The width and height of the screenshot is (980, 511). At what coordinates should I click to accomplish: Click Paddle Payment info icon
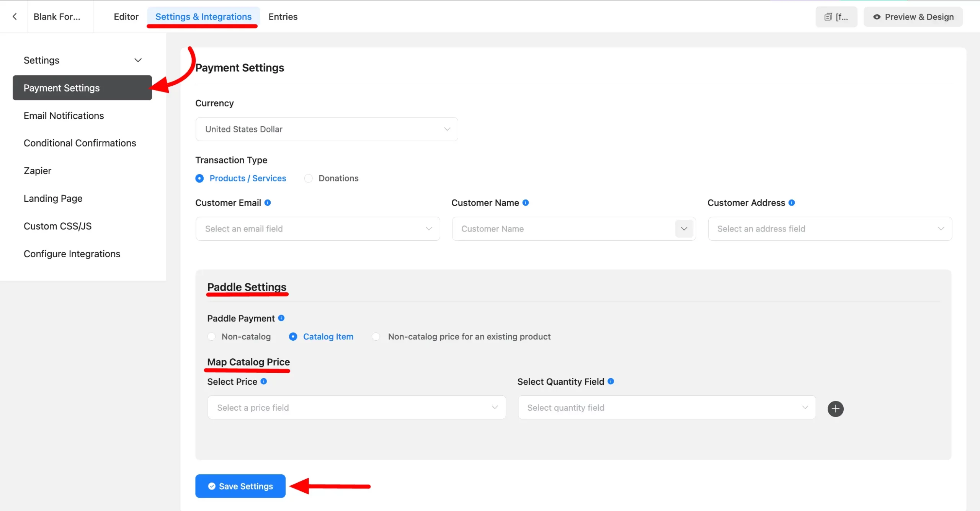[281, 318]
